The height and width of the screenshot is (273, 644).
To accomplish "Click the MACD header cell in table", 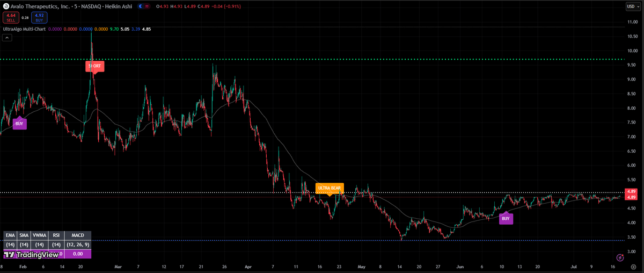I will point(77,235).
